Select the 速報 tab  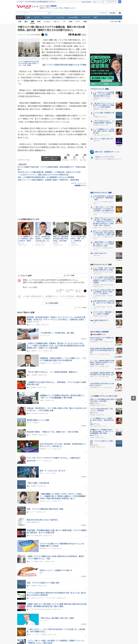tap(28, 17)
